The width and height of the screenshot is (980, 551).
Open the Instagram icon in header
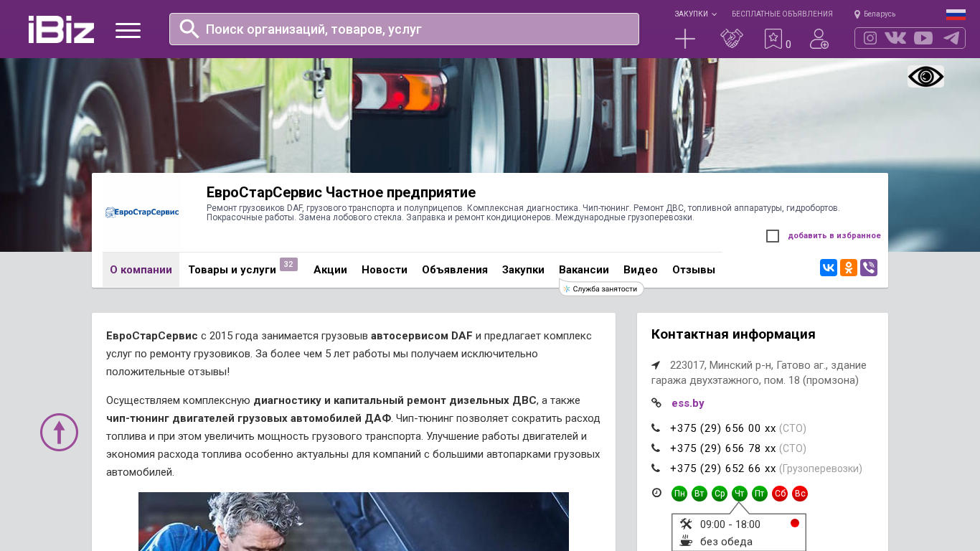coord(870,38)
